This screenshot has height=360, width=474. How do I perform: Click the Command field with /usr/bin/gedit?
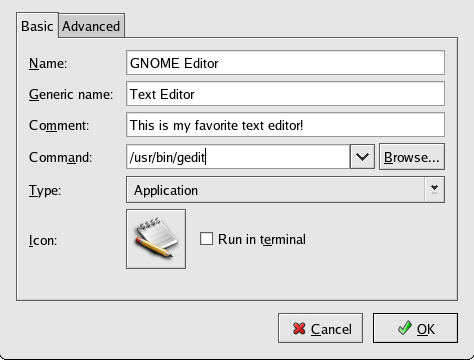[x=238, y=156]
